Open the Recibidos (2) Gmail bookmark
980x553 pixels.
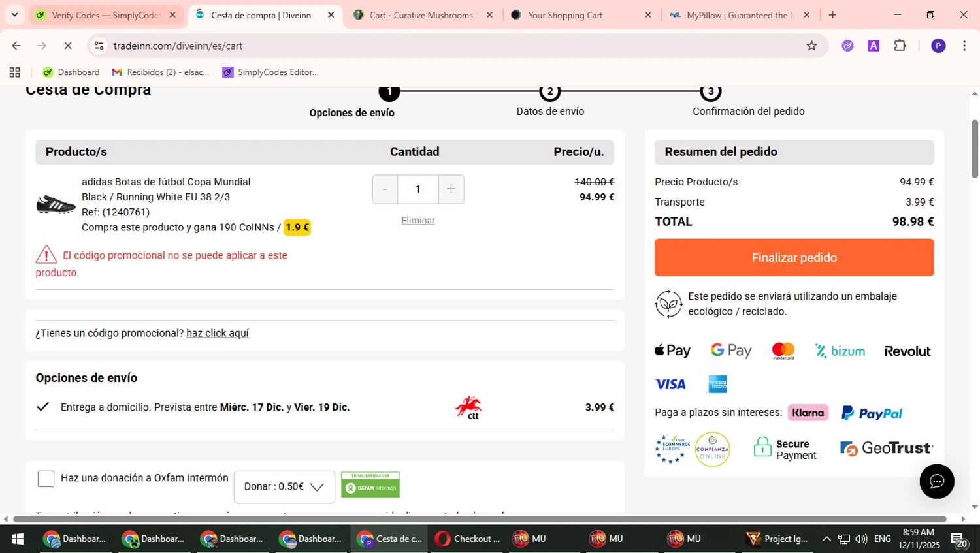pos(161,72)
